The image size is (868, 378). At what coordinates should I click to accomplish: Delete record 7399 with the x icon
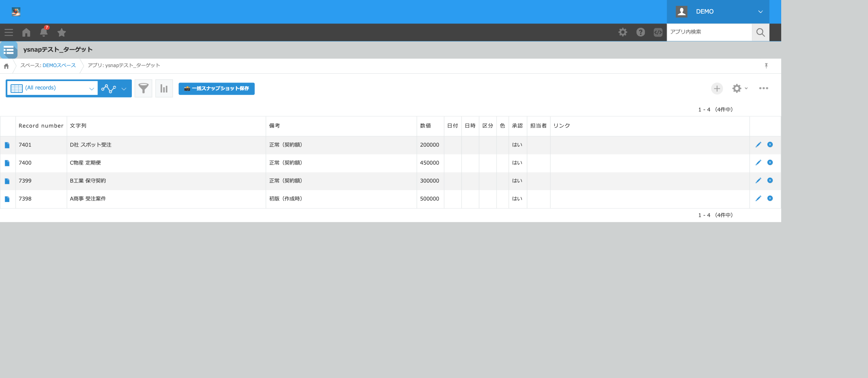pyautogui.click(x=770, y=180)
